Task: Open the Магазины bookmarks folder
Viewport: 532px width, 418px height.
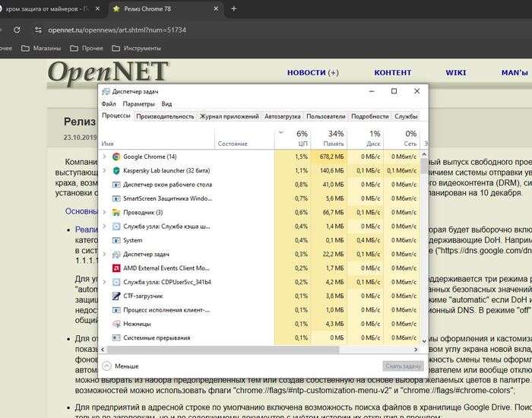Action: tap(46, 48)
